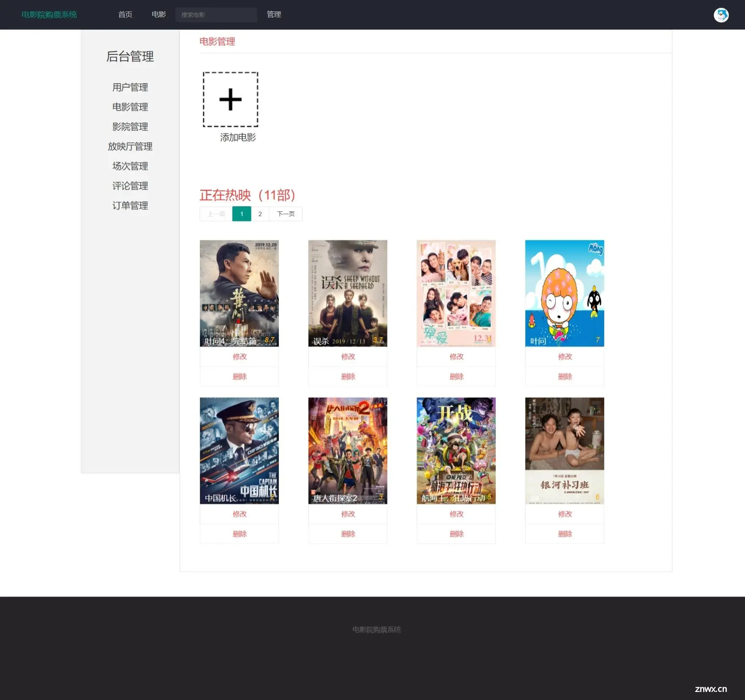Open the cartoon 叶问 poster
The image size is (745, 700).
[x=565, y=293]
